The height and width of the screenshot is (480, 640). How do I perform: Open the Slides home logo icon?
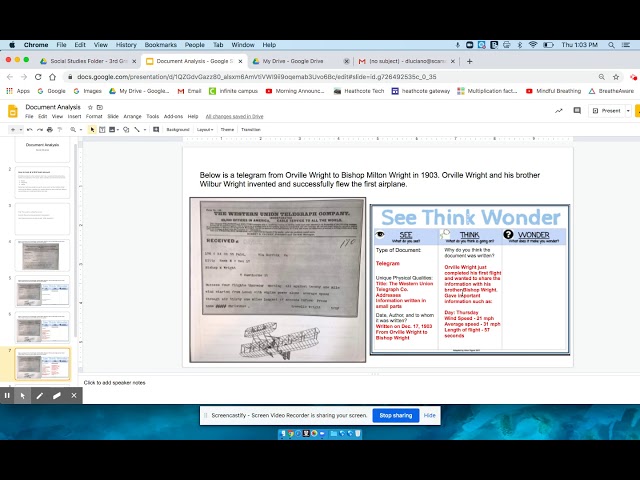(13, 111)
